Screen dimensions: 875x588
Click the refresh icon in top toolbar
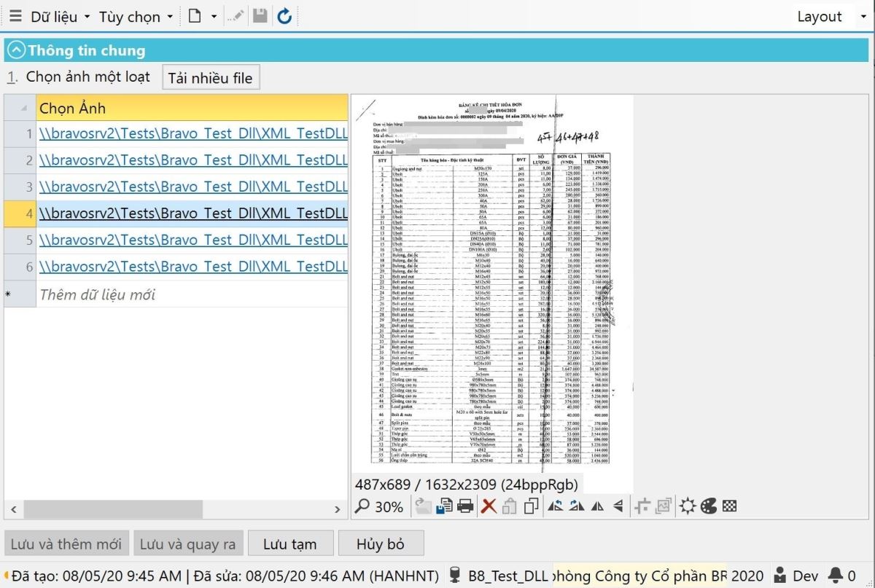(284, 16)
